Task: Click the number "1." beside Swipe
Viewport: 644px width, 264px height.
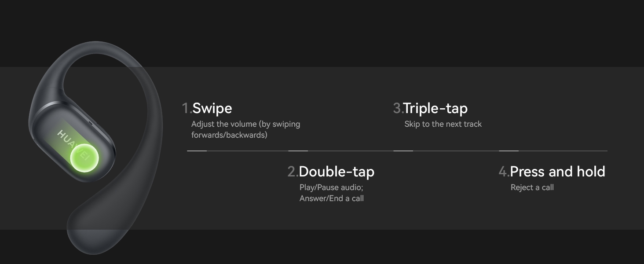Action: click(187, 108)
